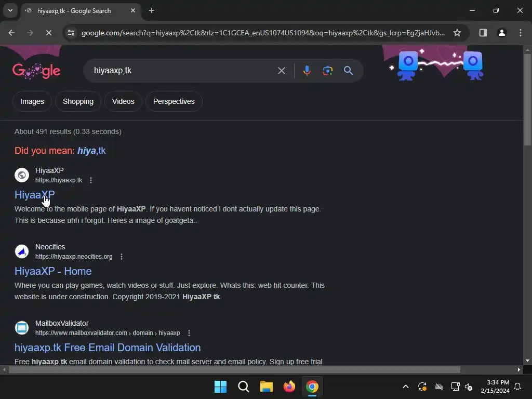532x399 pixels.
Task: Submit search with magnifier icon
Action: point(348,71)
